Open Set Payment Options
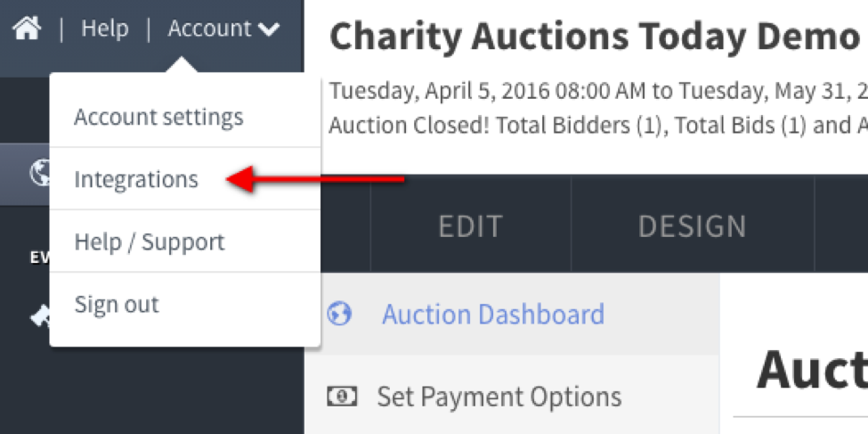 pyautogui.click(x=499, y=396)
